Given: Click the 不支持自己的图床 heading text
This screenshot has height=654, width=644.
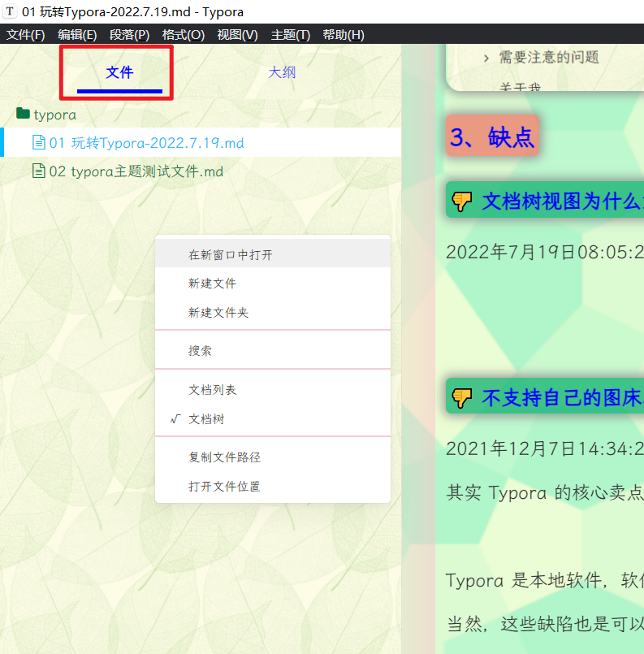Looking at the screenshot, I should 563,397.
